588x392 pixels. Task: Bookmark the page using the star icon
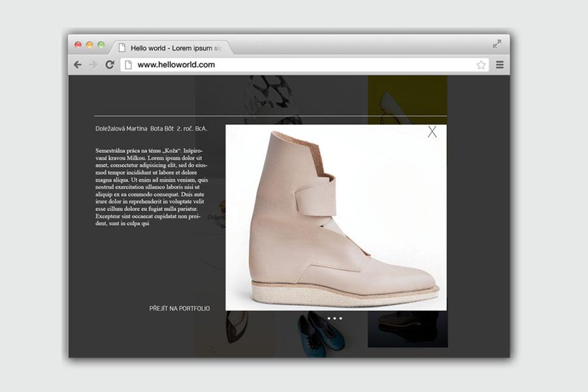481,65
